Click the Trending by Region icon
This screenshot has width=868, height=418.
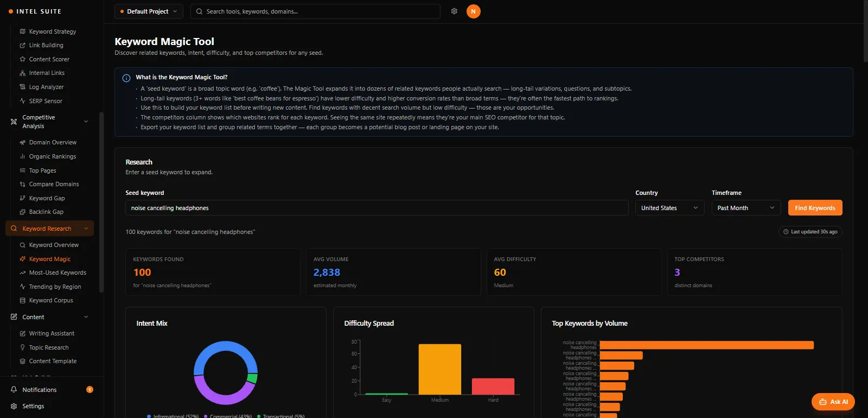pos(22,287)
